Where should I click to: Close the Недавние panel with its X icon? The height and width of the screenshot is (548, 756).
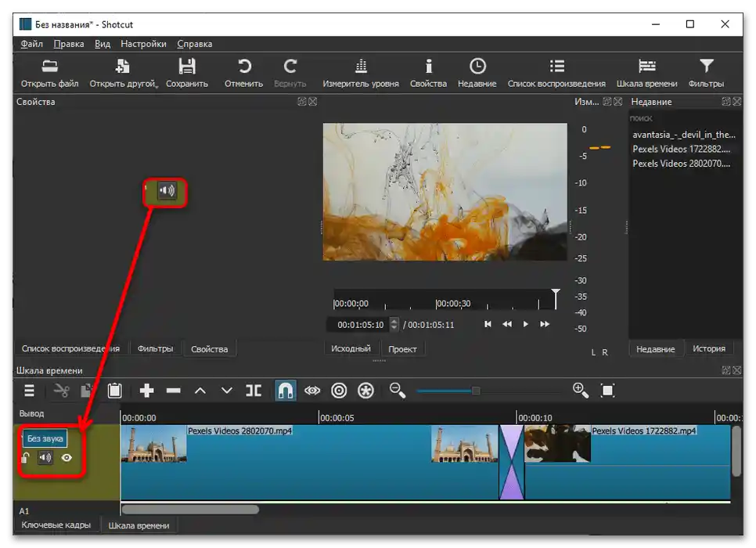point(737,101)
